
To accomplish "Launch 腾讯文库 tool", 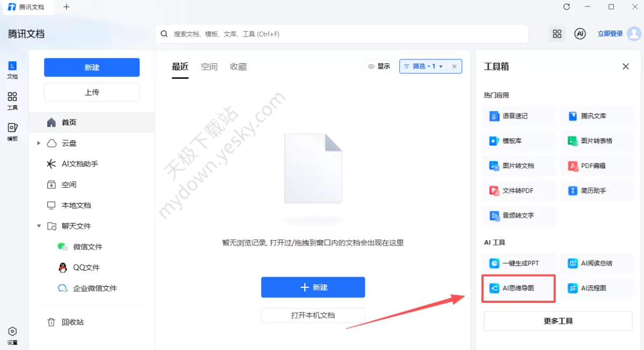I will click(597, 116).
